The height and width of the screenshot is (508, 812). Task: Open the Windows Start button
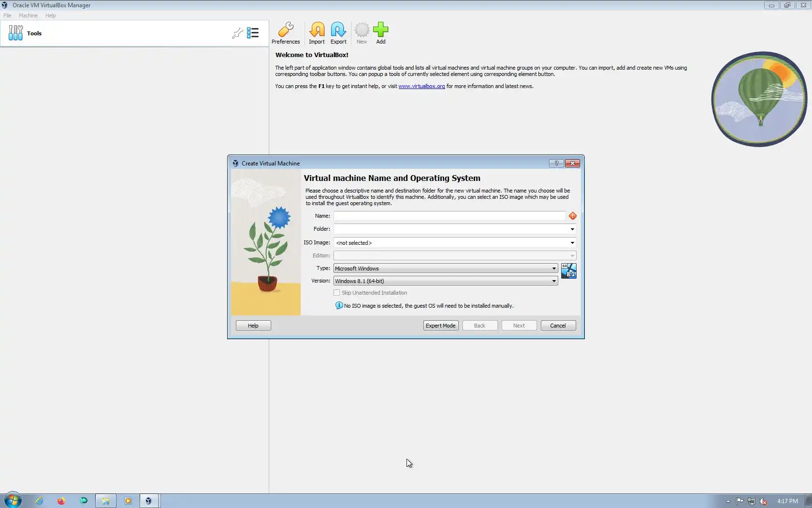click(x=13, y=500)
